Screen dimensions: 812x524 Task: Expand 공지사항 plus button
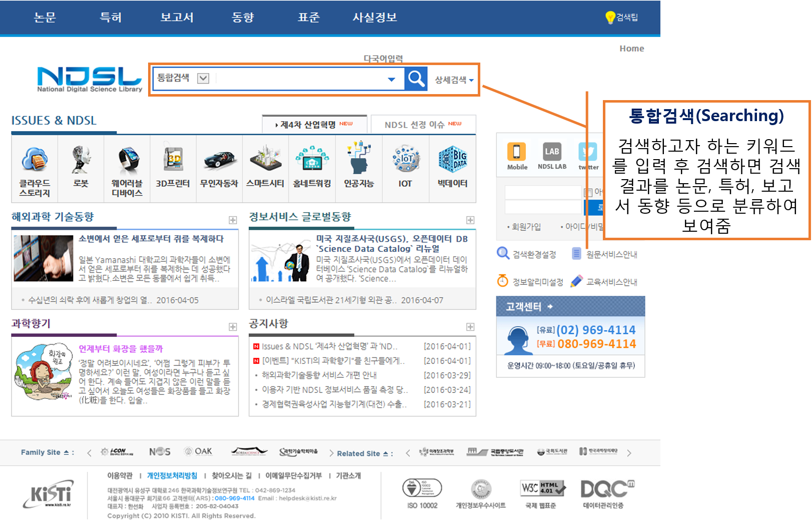tap(470, 326)
